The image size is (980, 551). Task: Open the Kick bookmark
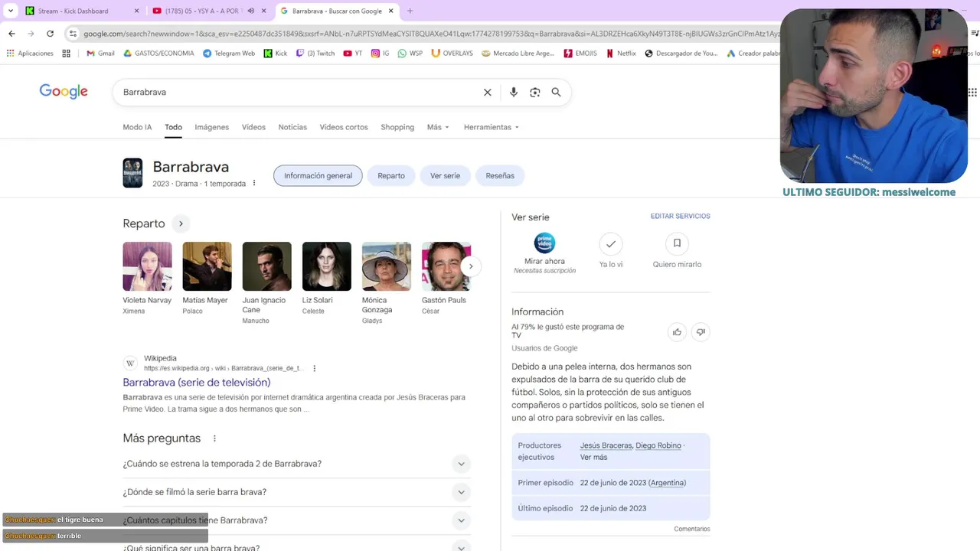click(276, 54)
